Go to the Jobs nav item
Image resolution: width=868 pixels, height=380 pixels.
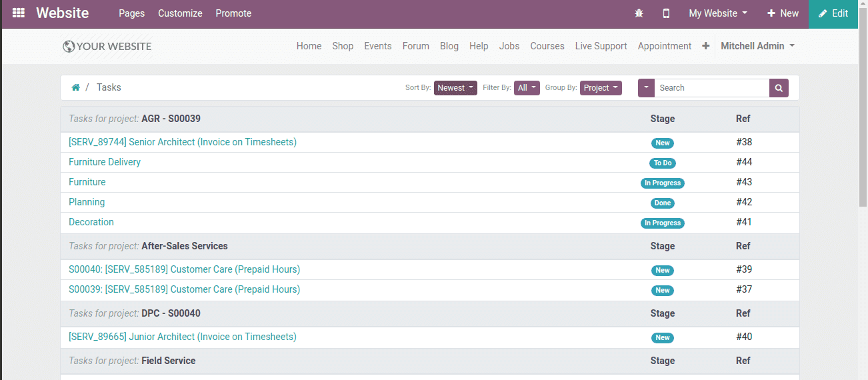coord(509,46)
